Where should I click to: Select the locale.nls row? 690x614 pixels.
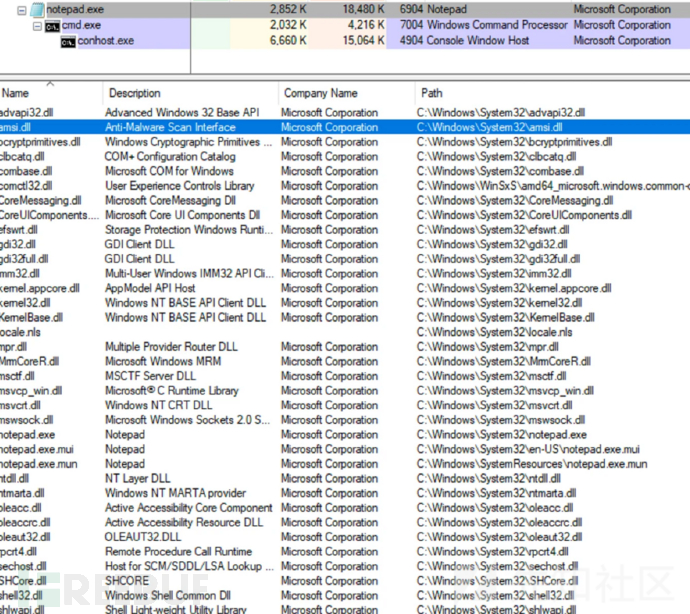pos(345,332)
